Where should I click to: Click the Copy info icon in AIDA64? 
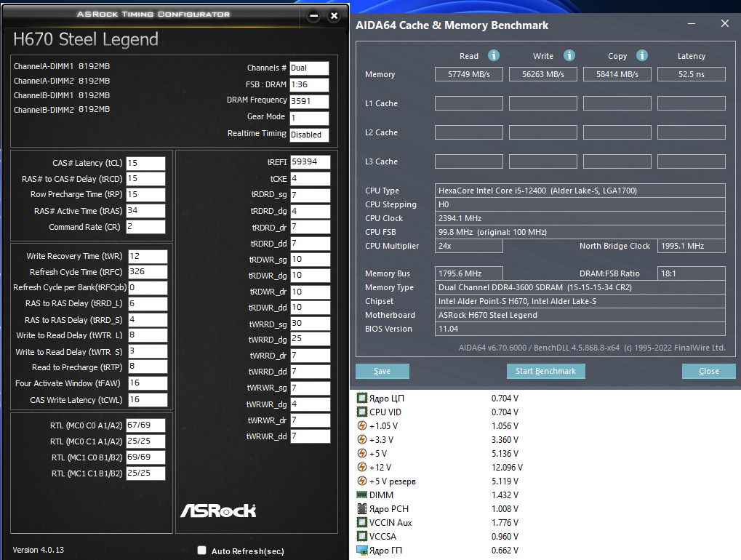coord(642,55)
